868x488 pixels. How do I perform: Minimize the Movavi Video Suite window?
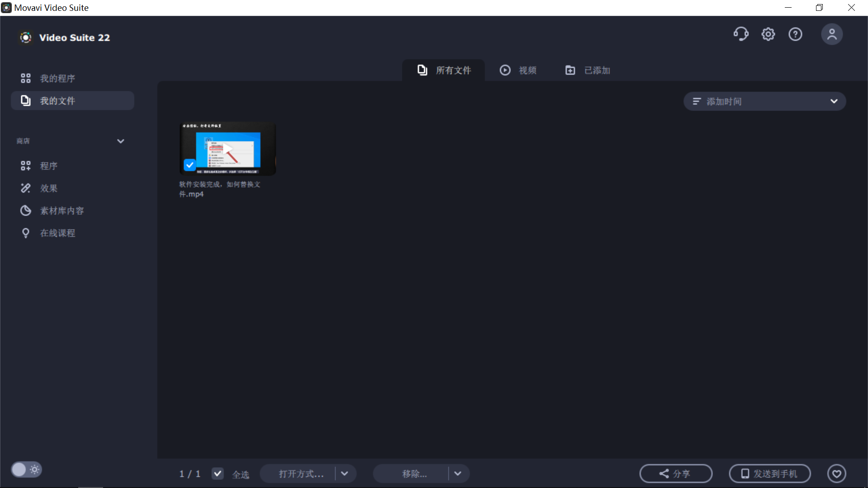tap(788, 8)
